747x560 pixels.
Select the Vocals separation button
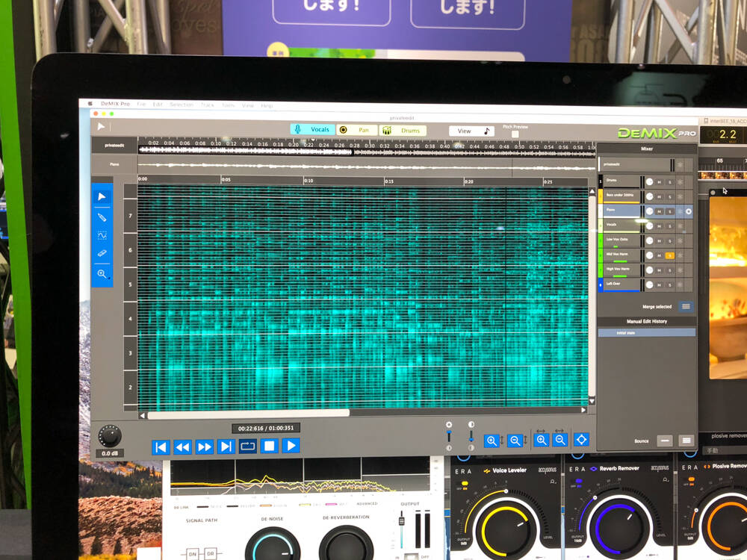(x=312, y=129)
